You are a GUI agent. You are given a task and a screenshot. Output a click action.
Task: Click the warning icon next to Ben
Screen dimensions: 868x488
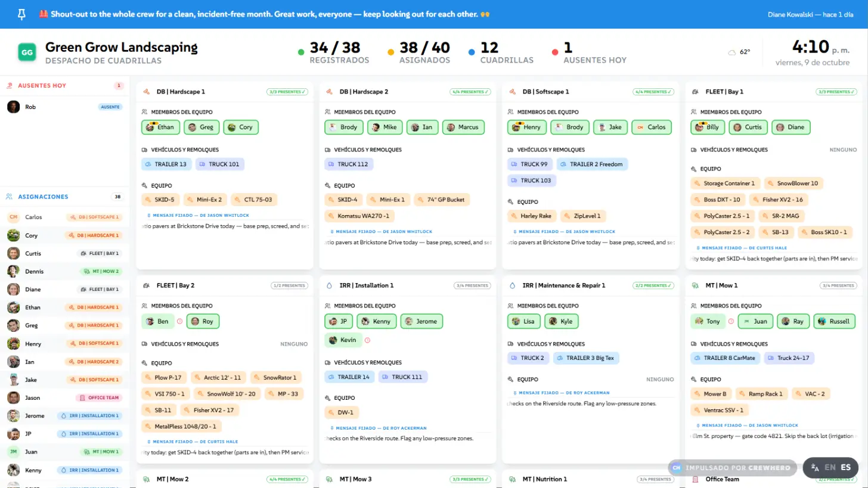(179, 321)
